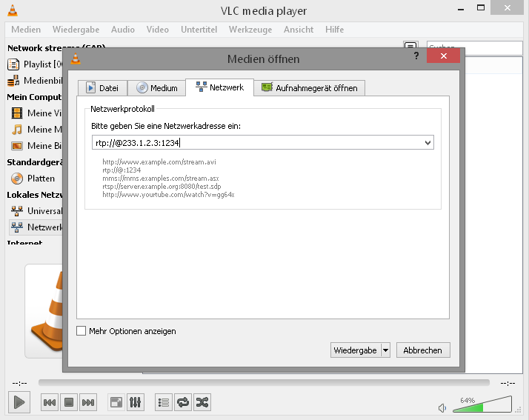Click the VLC cone icon in dialog title
Viewport: 529px width, 420px height.
(x=76, y=59)
